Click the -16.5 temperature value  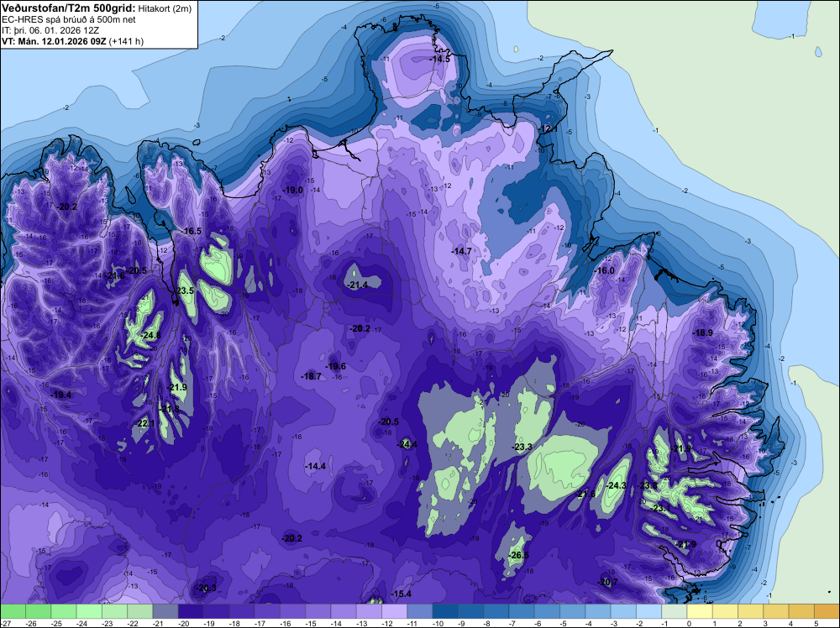(192, 231)
